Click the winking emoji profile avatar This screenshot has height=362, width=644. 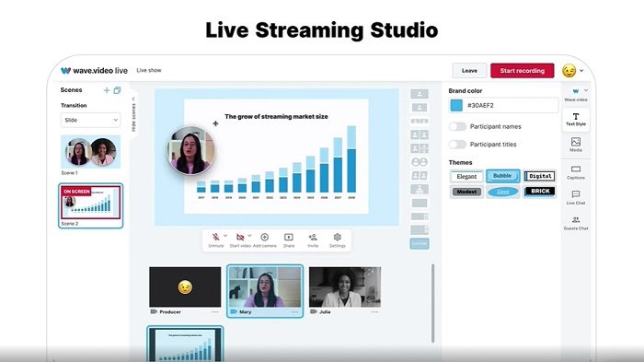click(569, 71)
